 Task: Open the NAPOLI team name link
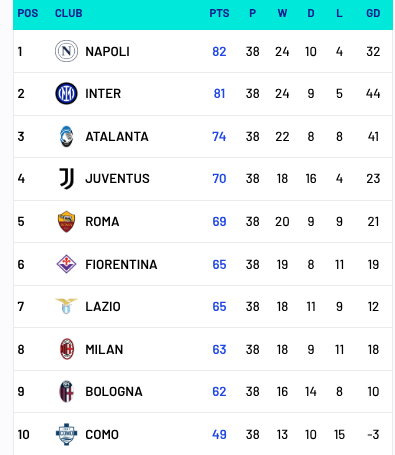tap(107, 52)
